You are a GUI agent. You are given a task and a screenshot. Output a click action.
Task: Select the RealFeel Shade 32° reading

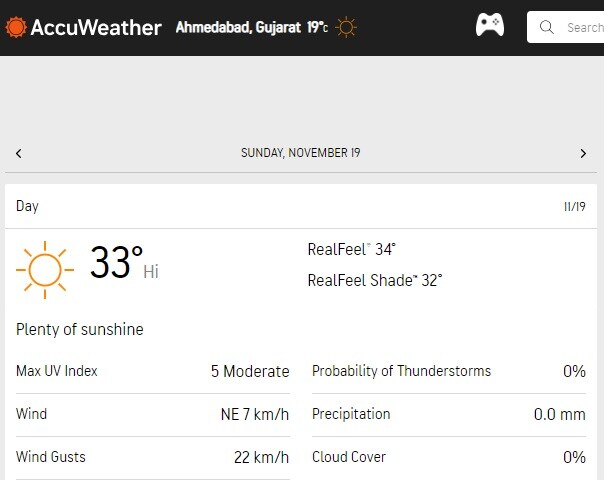point(375,280)
